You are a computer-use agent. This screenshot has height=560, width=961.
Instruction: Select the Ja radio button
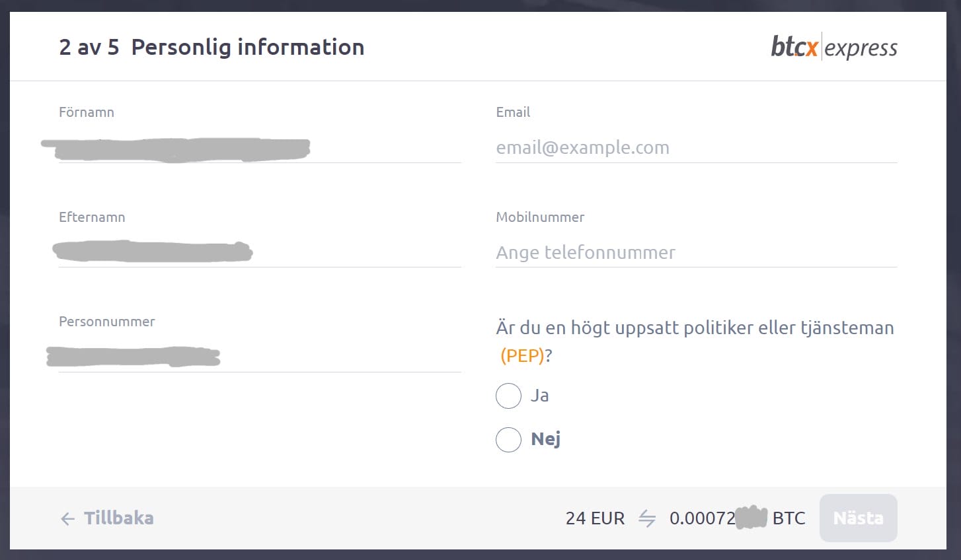(x=508, y=396)
